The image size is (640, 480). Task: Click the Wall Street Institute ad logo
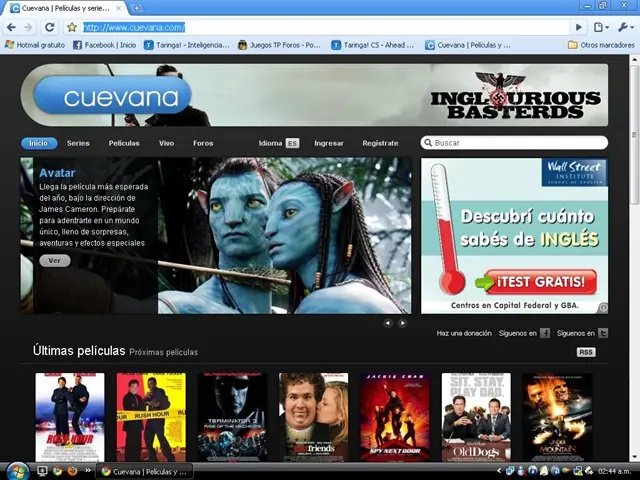(x=574, y=172)
